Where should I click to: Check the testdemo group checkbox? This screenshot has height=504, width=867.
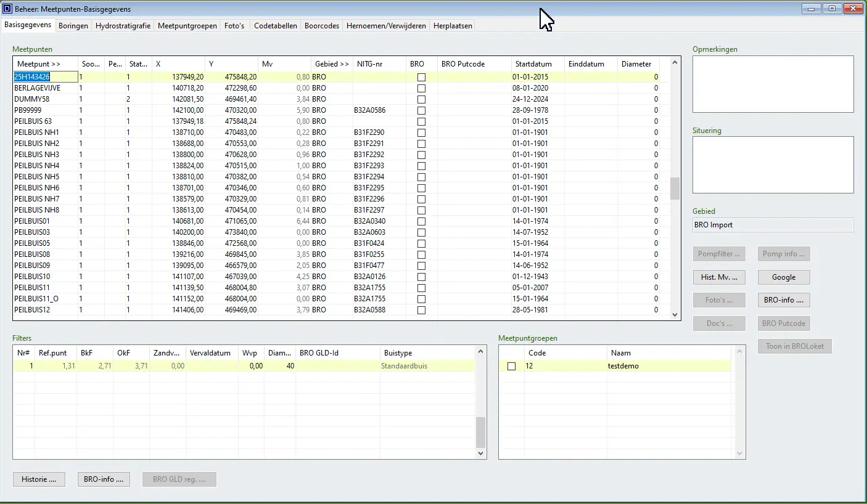pyautogui.click(x=511, y=366)
